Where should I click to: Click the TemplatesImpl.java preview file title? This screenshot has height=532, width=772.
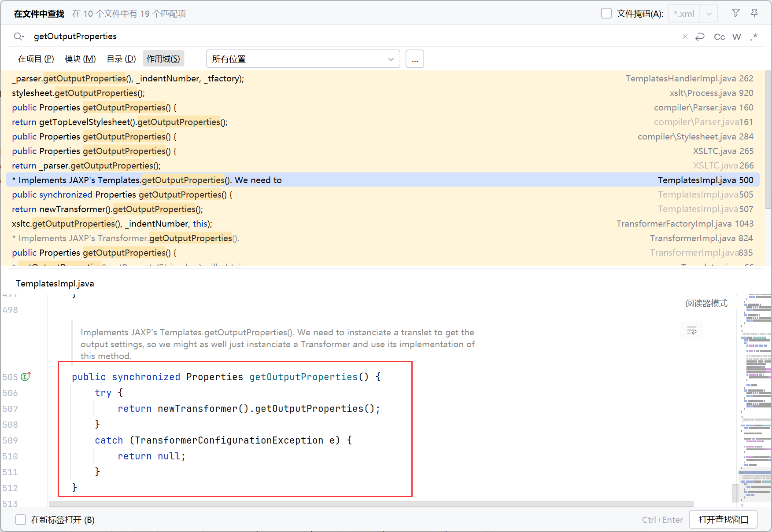tap(55, 284)
